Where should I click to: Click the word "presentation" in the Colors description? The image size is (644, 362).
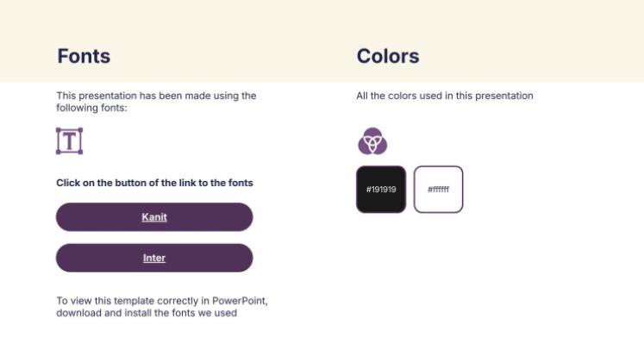point(507,96)
